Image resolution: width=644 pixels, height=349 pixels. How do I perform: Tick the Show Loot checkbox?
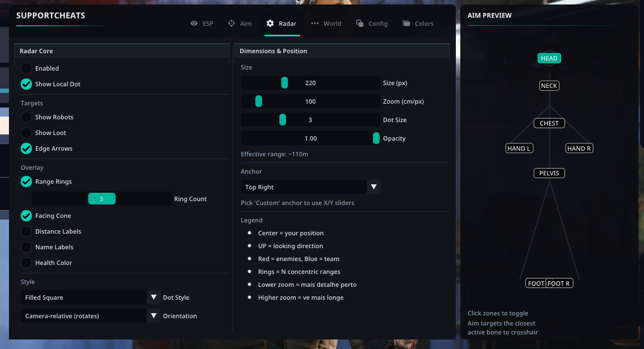[x=26, y=133]
